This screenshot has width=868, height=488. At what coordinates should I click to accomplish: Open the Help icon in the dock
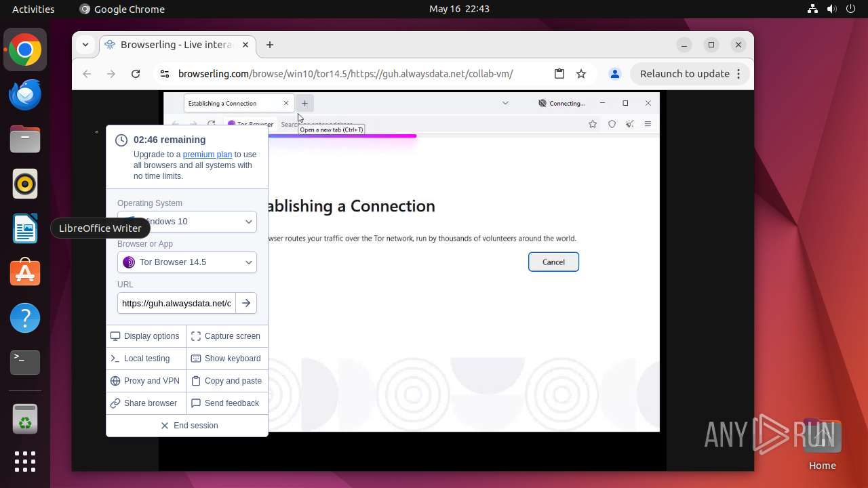point(25,318)
